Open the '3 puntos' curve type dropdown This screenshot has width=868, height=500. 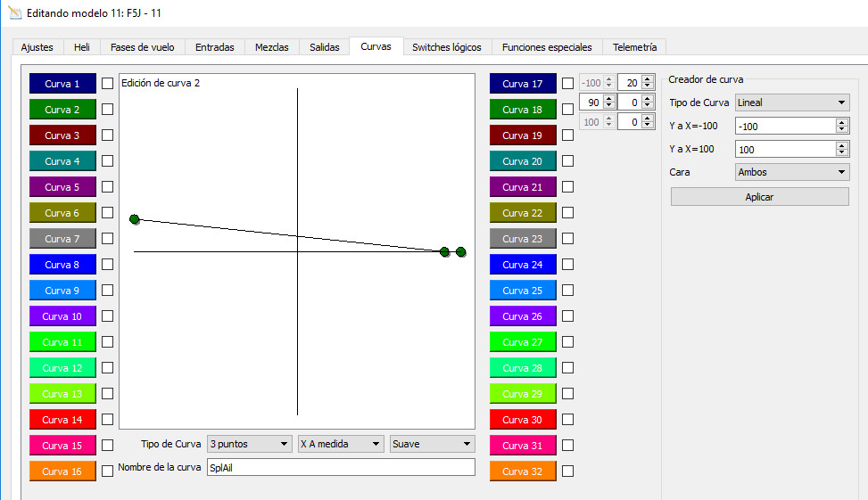point(249,444)
